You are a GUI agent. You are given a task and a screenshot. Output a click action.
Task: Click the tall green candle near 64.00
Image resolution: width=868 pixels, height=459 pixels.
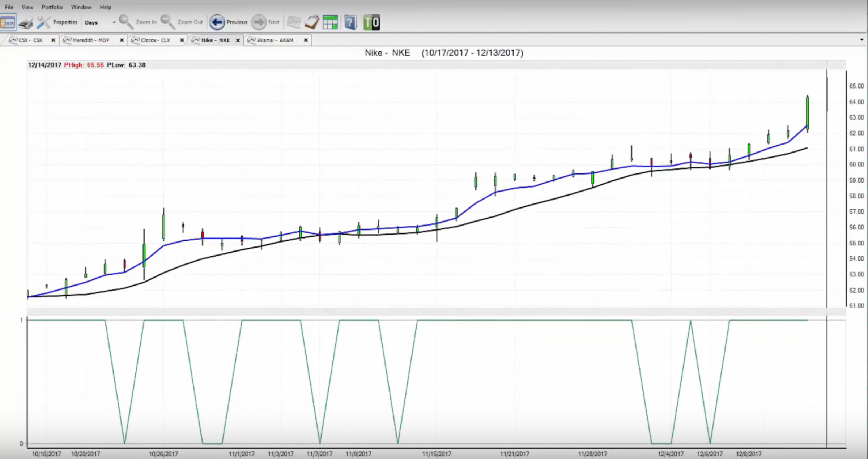pos(807,113)
